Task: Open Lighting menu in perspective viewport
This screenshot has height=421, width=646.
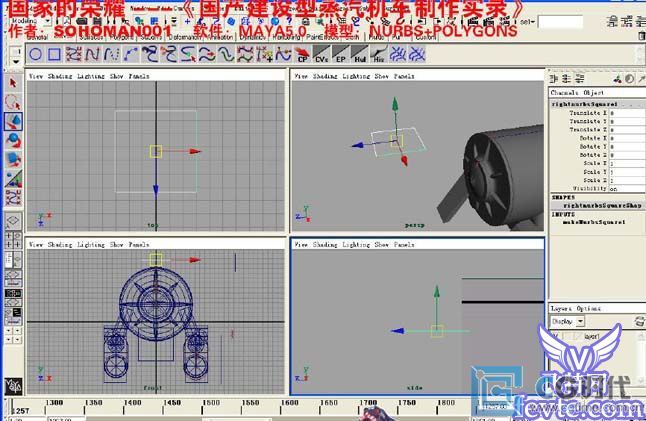Action: (x=356, y=76)
